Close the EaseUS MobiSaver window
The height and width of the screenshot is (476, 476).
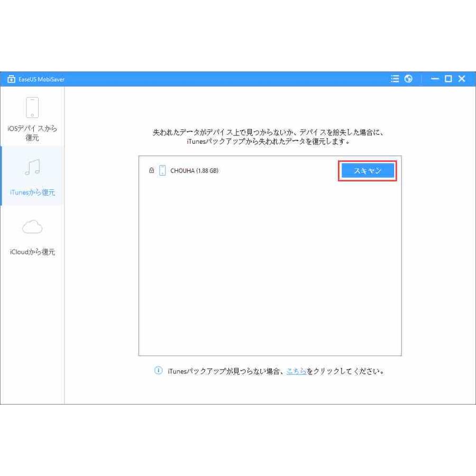click(x=462, y=79)
